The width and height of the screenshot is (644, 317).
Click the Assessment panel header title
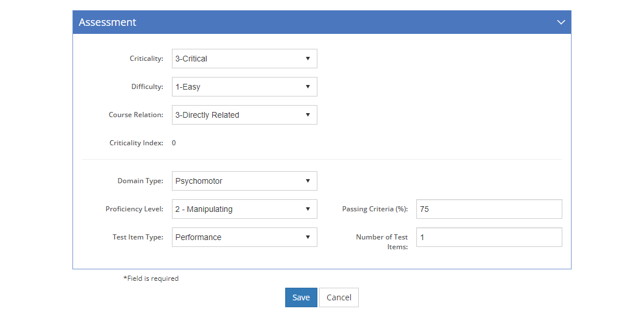tap(108, 22)
